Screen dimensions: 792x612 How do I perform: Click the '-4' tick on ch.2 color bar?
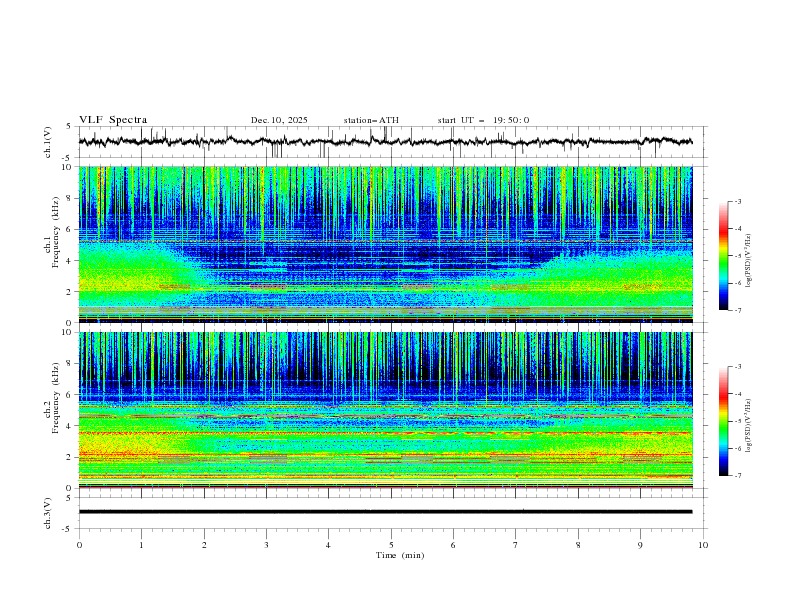point(737,394)
